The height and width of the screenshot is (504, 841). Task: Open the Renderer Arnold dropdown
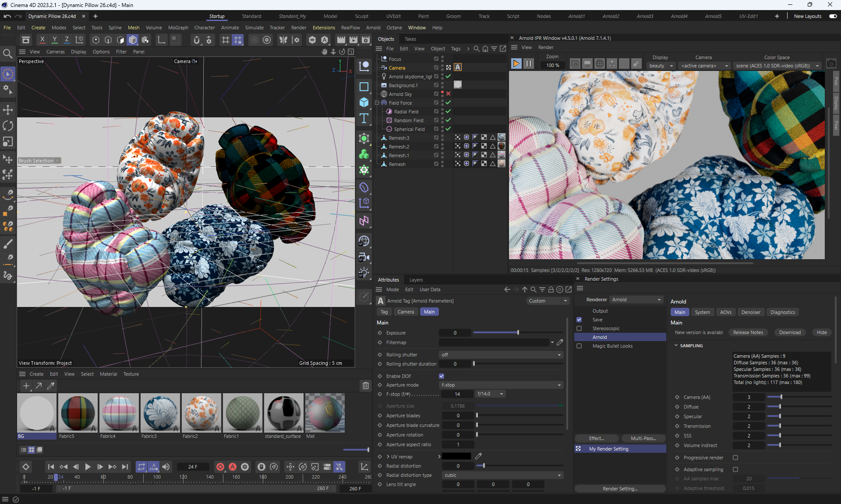pos(636,300)
